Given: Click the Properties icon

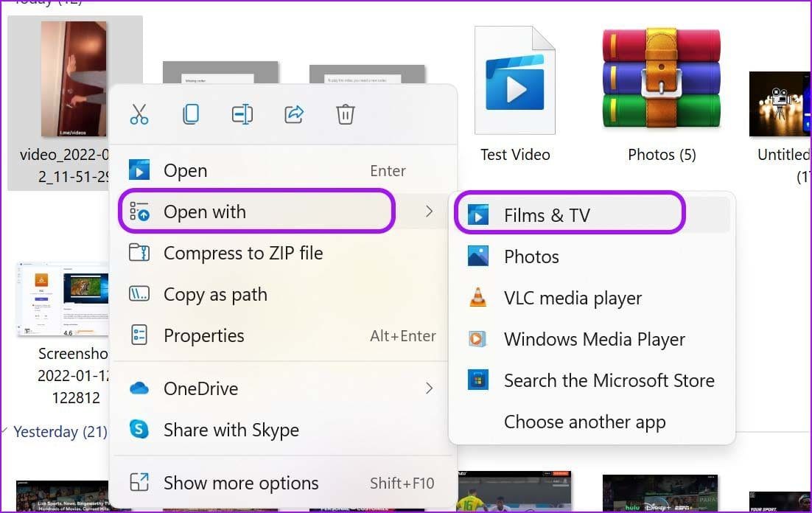Looking at the screenshot, I should click(139, 335).
